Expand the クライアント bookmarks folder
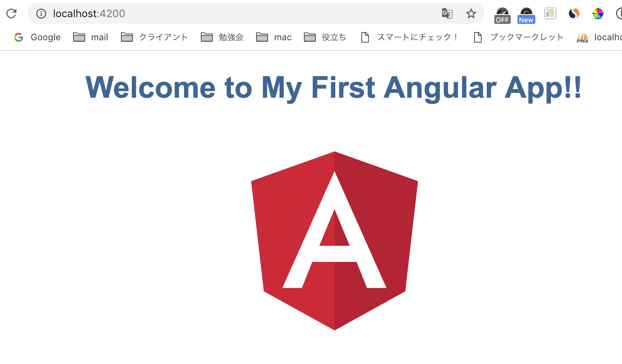622x364 pixels. click(x=154, y=37)
